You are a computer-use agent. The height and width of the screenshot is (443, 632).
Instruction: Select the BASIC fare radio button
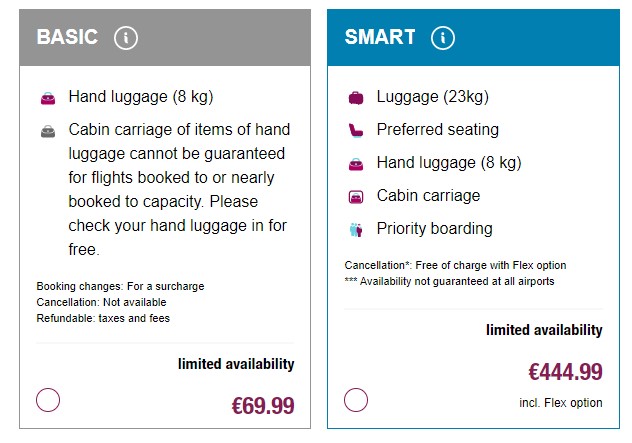pyautogui.click(x=48, y=400)
